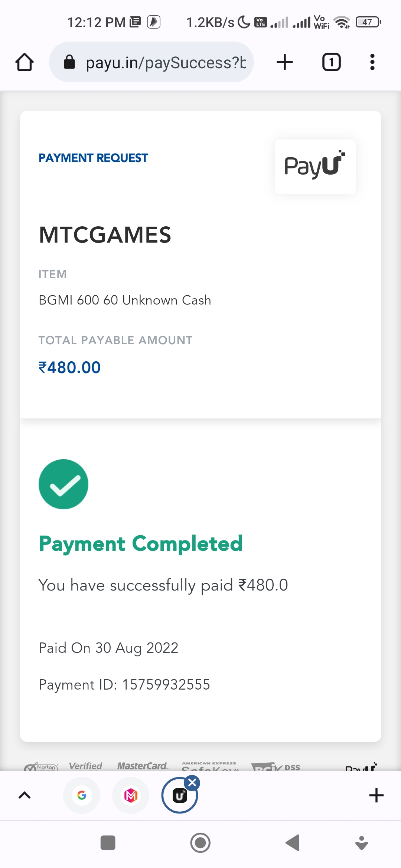Switch to the Google tab shortcut
Image resolution: width=401 pixels, height=868 pixels.
click(x=82, y=795)
